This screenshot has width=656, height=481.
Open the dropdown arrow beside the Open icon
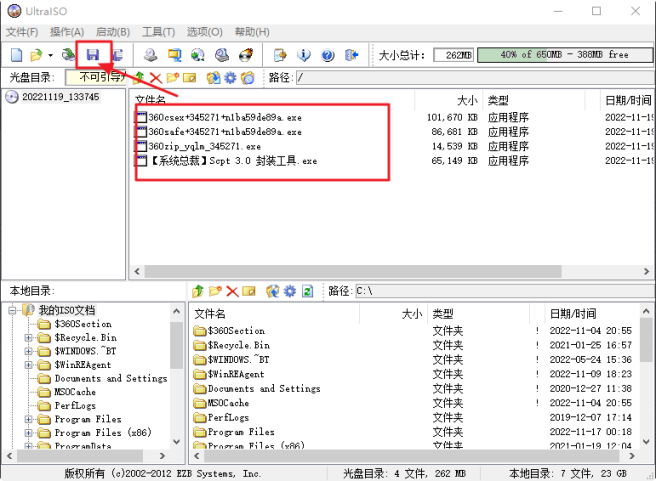click(50, 55)
